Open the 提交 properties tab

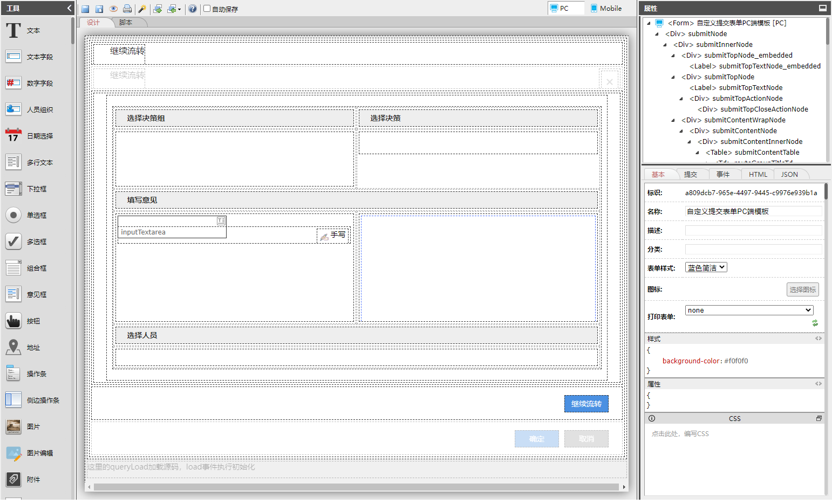(690, 174)
